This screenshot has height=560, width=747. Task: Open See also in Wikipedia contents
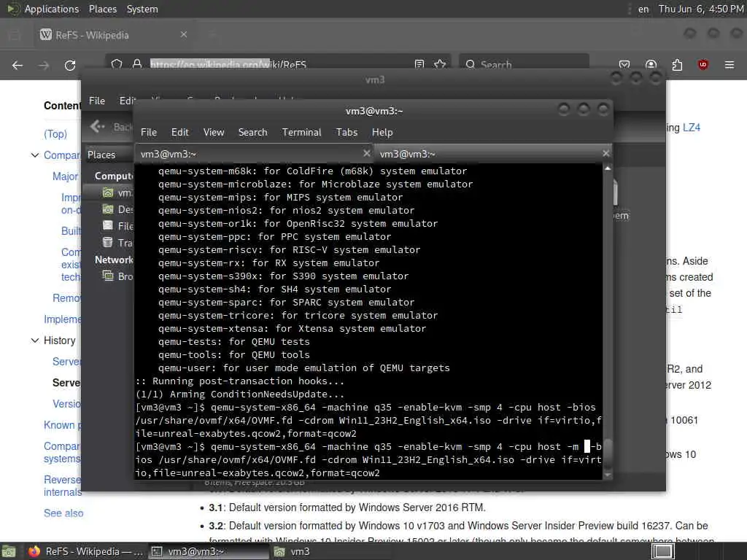pos(63,513)
